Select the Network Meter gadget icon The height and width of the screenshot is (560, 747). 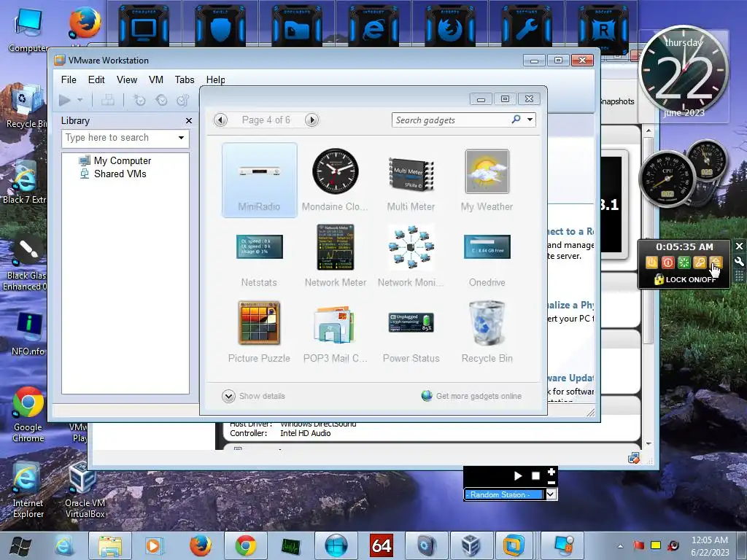click(336, 246)
